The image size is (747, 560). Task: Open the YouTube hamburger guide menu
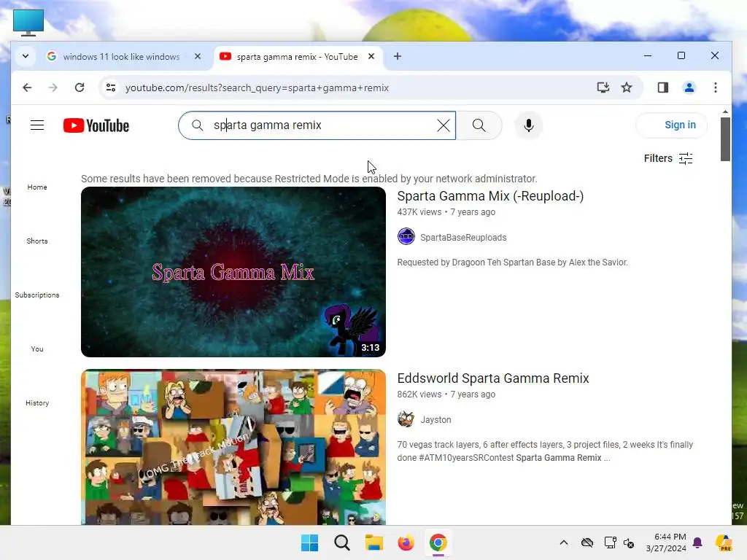click(x=37, y=125)
